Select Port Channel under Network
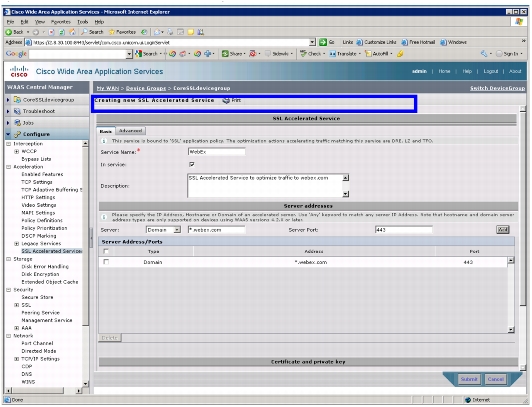532x407 pixels. click(x=37, y=343)
